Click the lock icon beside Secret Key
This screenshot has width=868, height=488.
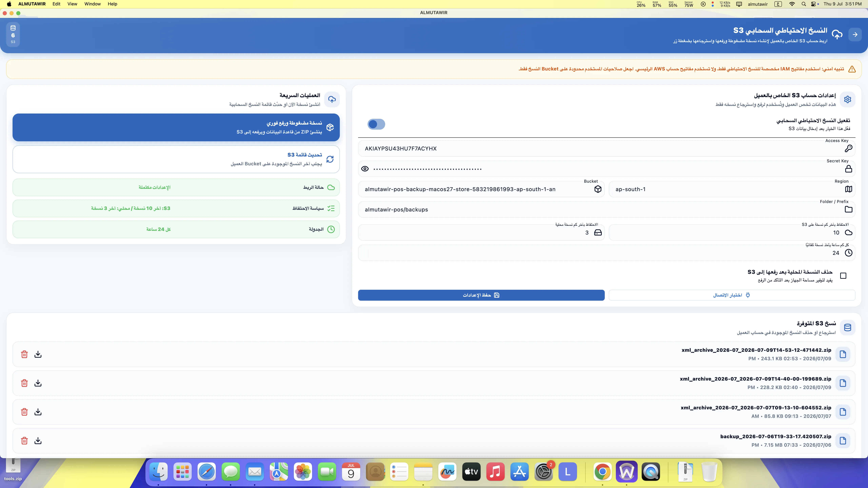(x=849, y=169)
